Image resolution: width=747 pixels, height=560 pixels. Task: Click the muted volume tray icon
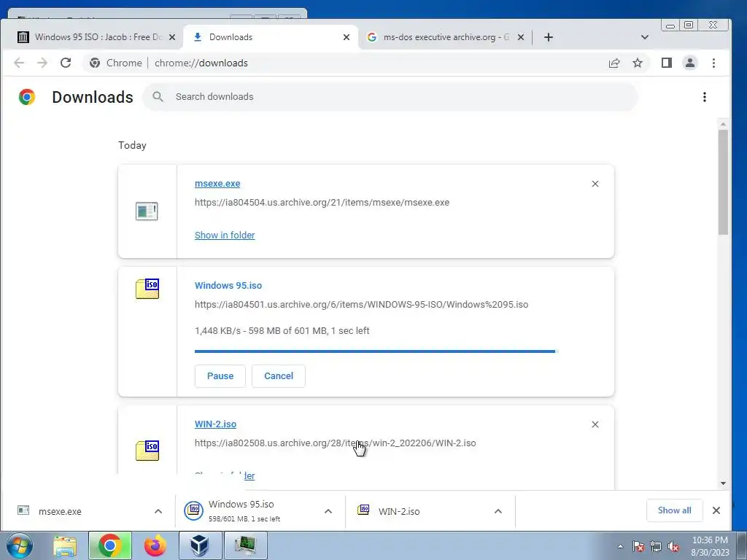(673, 547)
